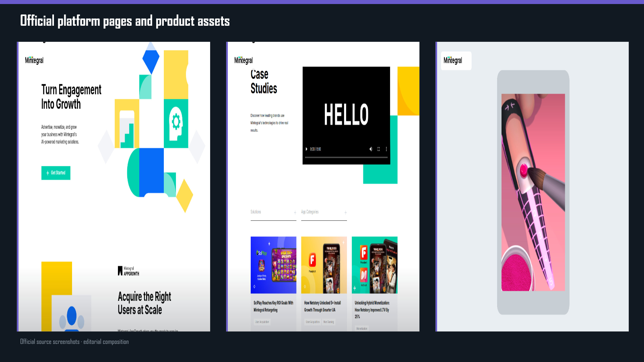Screen dimensions: 644x362
Task: Click the Case Studies heading
Action: click(x=264, y=82)
